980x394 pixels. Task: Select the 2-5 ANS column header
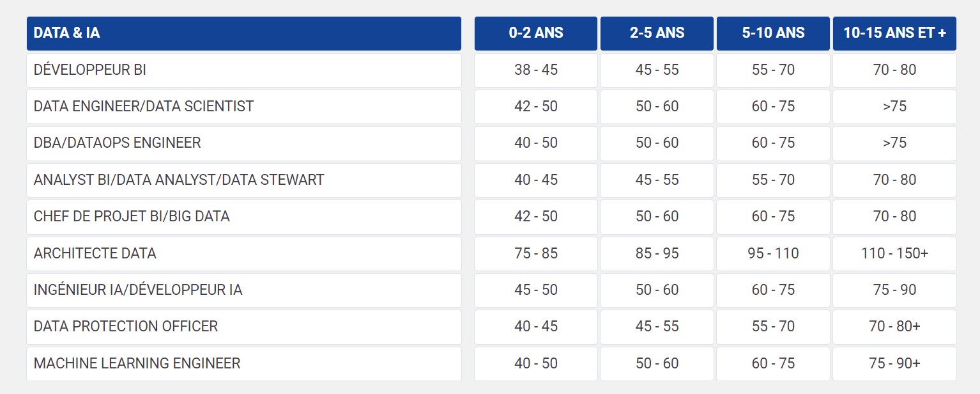point(657,33)
